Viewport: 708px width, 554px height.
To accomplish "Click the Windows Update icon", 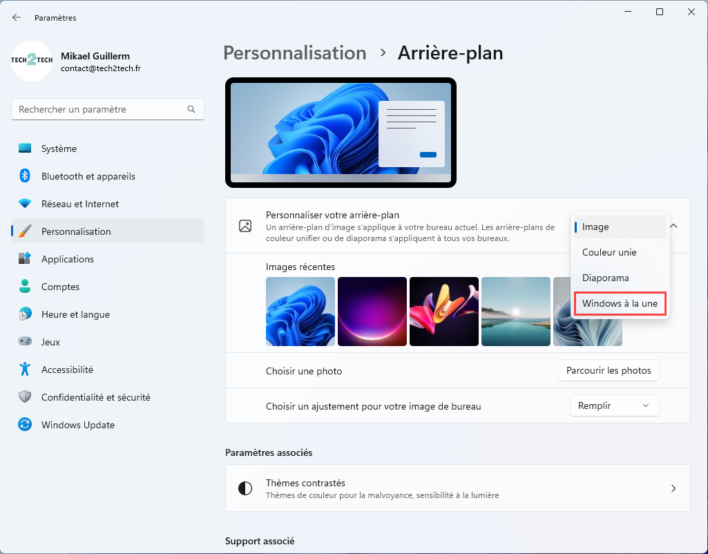I will (25, 425).
